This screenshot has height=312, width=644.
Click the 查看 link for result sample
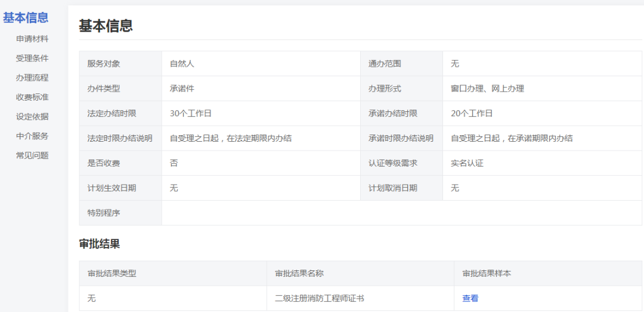(x=470, y=298)
